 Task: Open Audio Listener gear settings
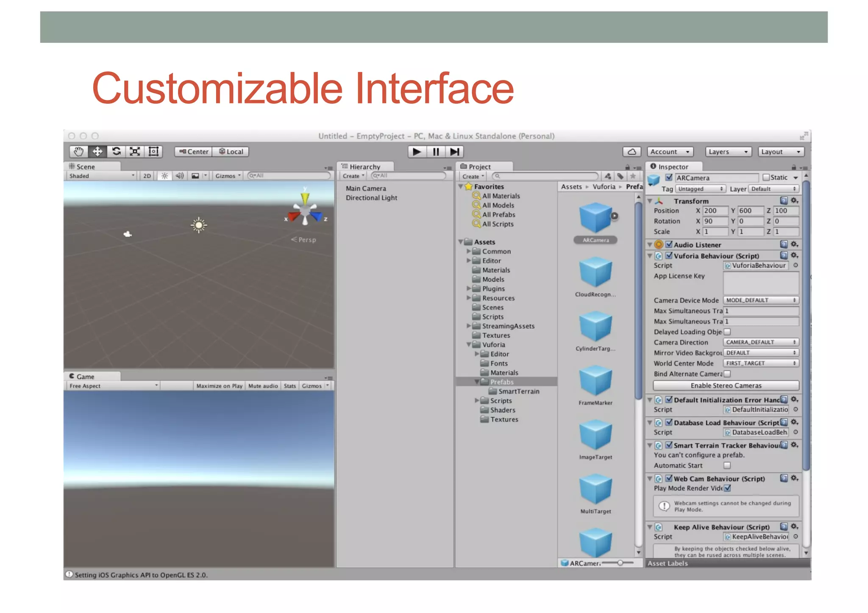(x=795, y=244)
